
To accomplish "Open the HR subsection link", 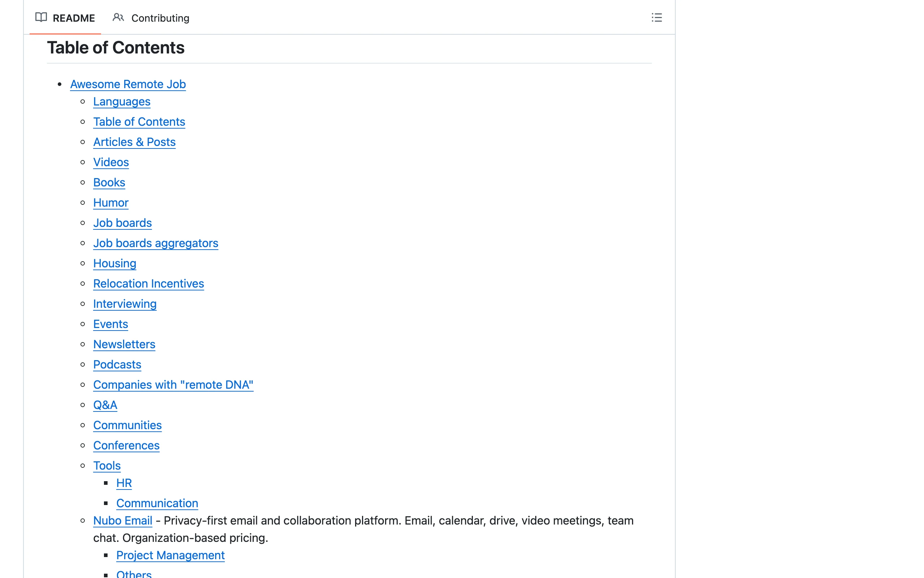I will click(x=124, y=484).
